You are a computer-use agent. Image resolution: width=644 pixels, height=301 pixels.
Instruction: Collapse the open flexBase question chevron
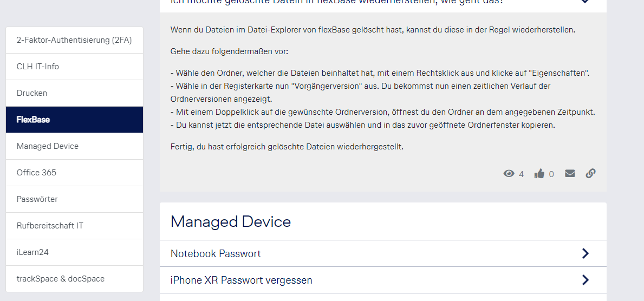coord(585,2)
